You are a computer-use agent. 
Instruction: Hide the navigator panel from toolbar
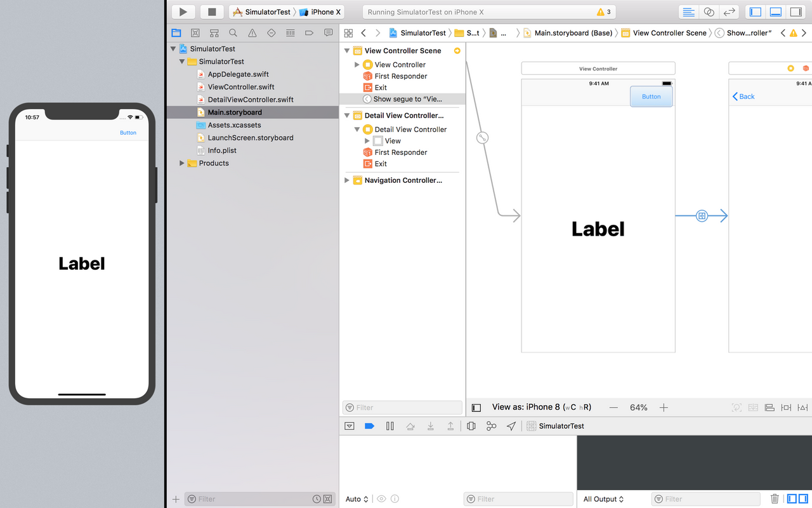pyautogui.click(x=755, y=12)
